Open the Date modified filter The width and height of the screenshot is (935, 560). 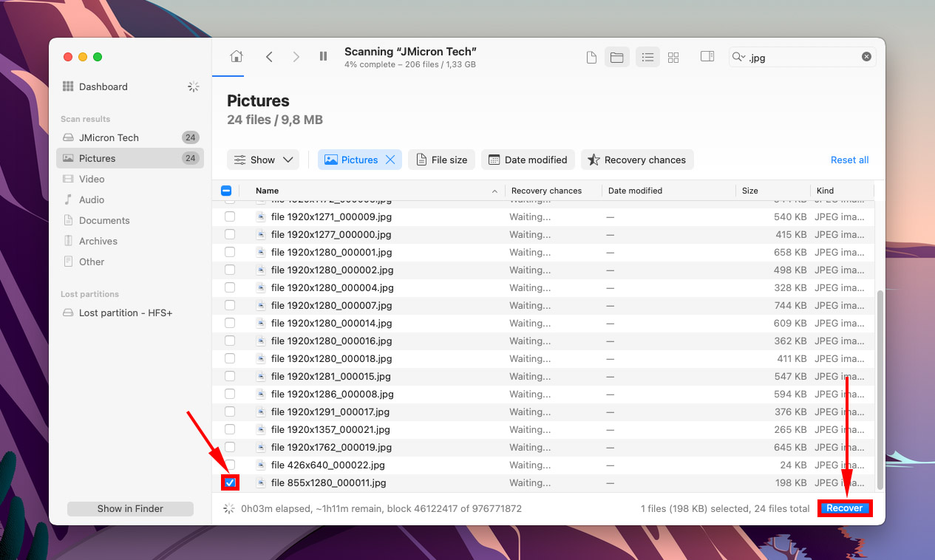click(x=528, y=160)
